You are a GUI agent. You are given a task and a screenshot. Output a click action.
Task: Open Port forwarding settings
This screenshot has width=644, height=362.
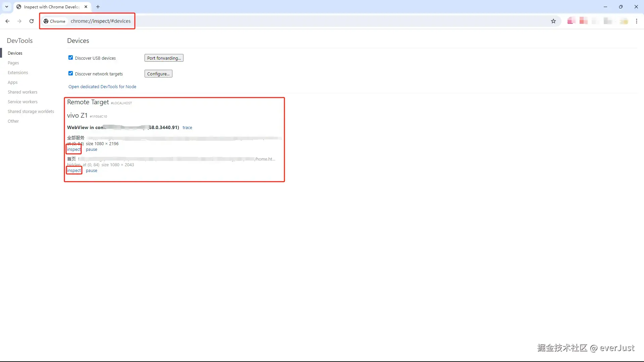(x=164, y=58)
